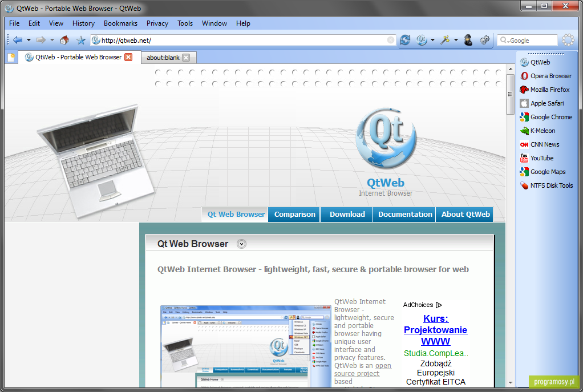Click the scroll down arrow

(x=510, y=382)
